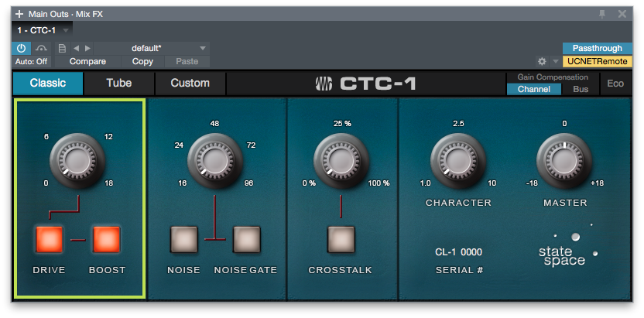644x318 pixels.
Task: Click the Passthrough button
Action: pyautogui.click(x=598, y=49)
